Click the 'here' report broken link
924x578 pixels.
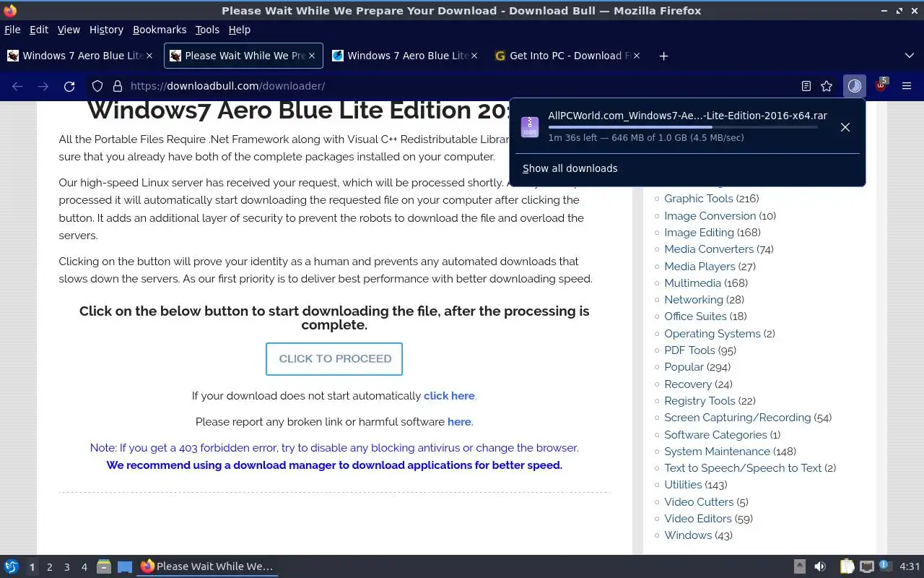coord(459,422)
